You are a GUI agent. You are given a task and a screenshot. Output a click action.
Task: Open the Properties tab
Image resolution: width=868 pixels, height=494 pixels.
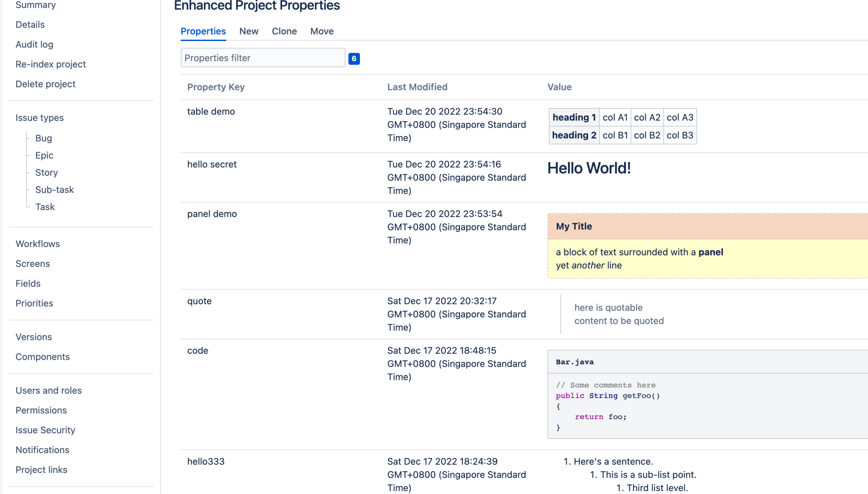203,31
